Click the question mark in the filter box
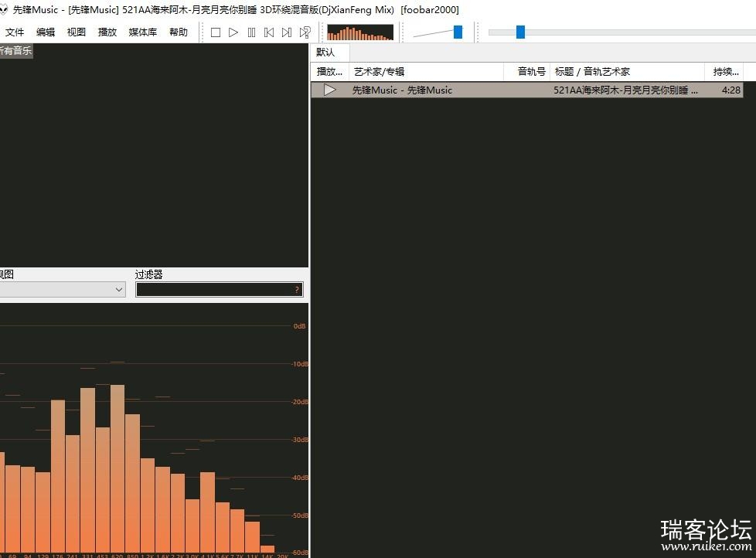 pyautogui.click(x=297, y=290)
